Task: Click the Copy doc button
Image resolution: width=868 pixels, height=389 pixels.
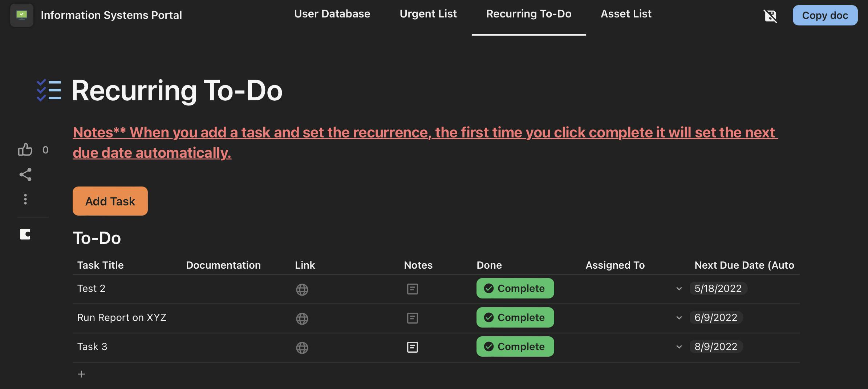Action: pyautogui.click(x=825, y=15)
